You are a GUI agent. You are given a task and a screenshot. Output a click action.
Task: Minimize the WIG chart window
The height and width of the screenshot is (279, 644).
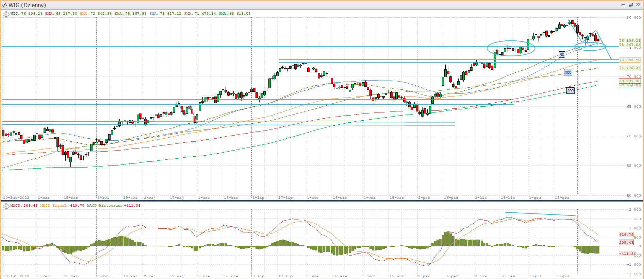(x=623, y=5)
